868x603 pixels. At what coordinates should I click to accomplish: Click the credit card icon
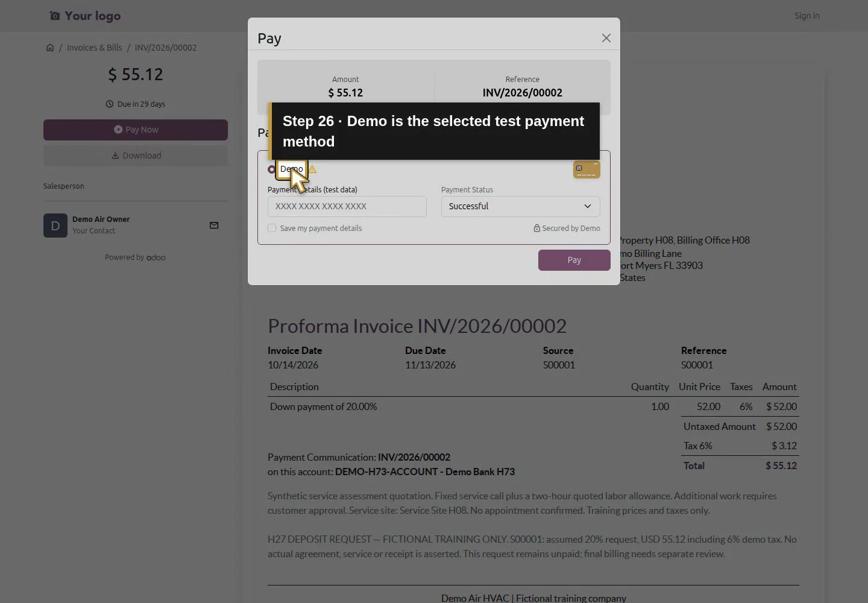coord(587,169)
